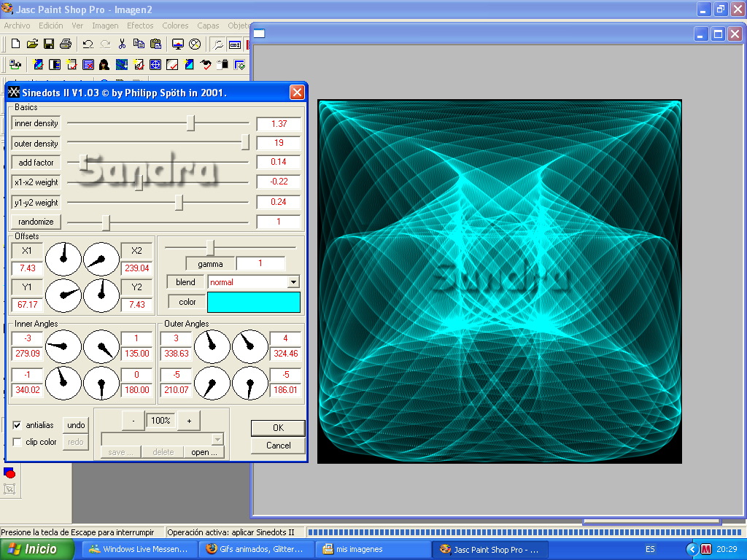Enable the clip color checkbox

coord(18,442)
